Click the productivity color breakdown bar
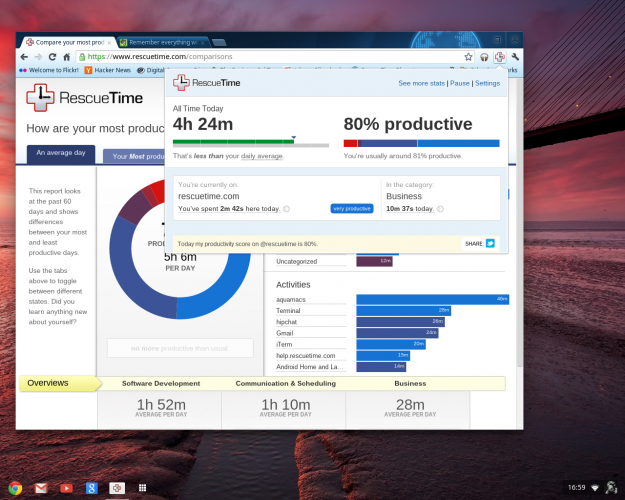The width and height of the screenshot is (625, 500). click(x=421, y=143)
